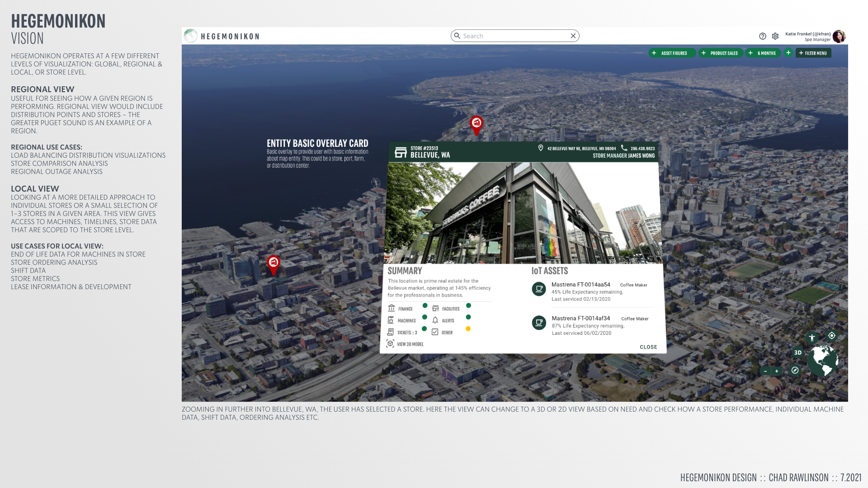Toggle the Product Sales filter chip
This screenshot has width=868, height=488.
tap(721, 53)
